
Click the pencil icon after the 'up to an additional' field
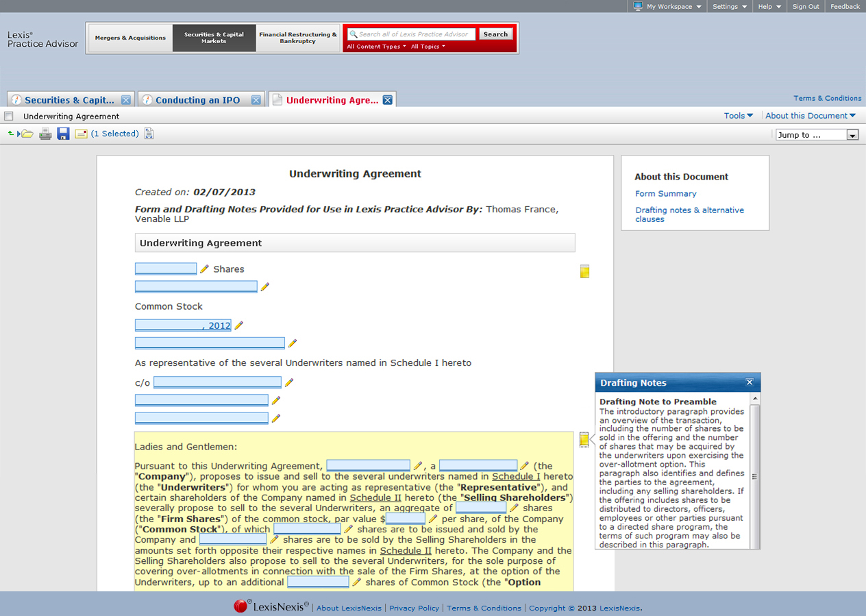tap(356, 582)
